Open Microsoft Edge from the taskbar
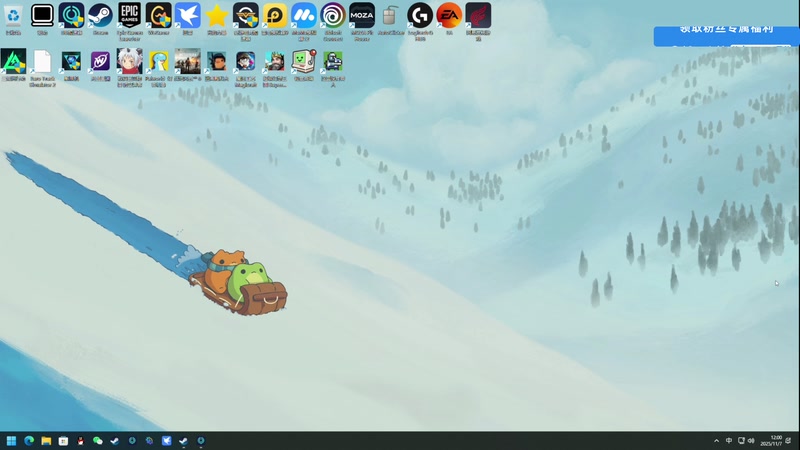This screenshot has width=800, height=450. [x=29, y=441]
